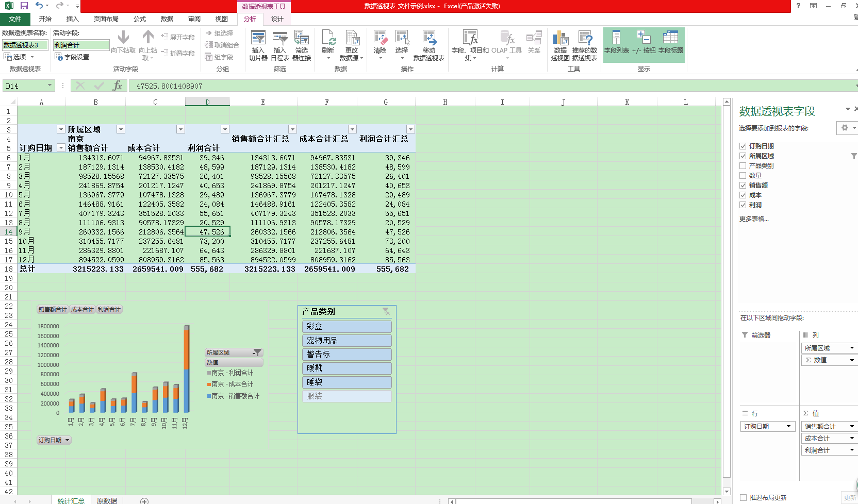Click the 更多表格... link

click(754, 219)
